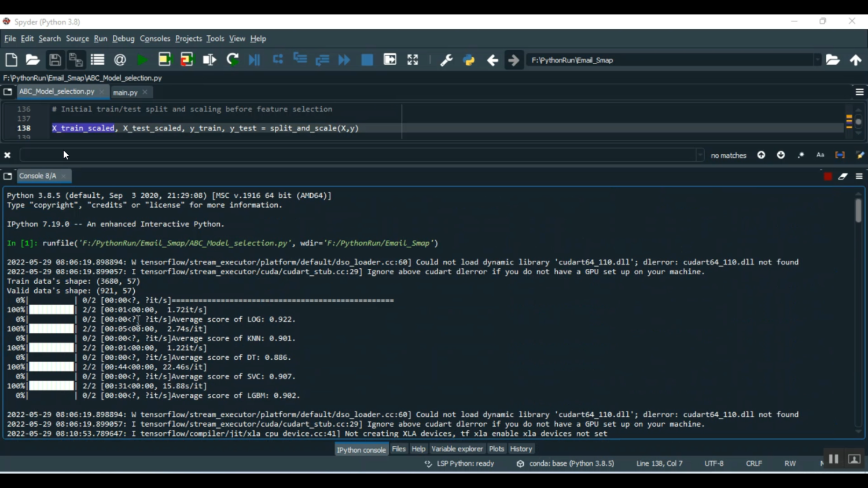Open the PYTHONPATH manager icon
The width and height of the screenshot is (868, 488).
(468, 60)
